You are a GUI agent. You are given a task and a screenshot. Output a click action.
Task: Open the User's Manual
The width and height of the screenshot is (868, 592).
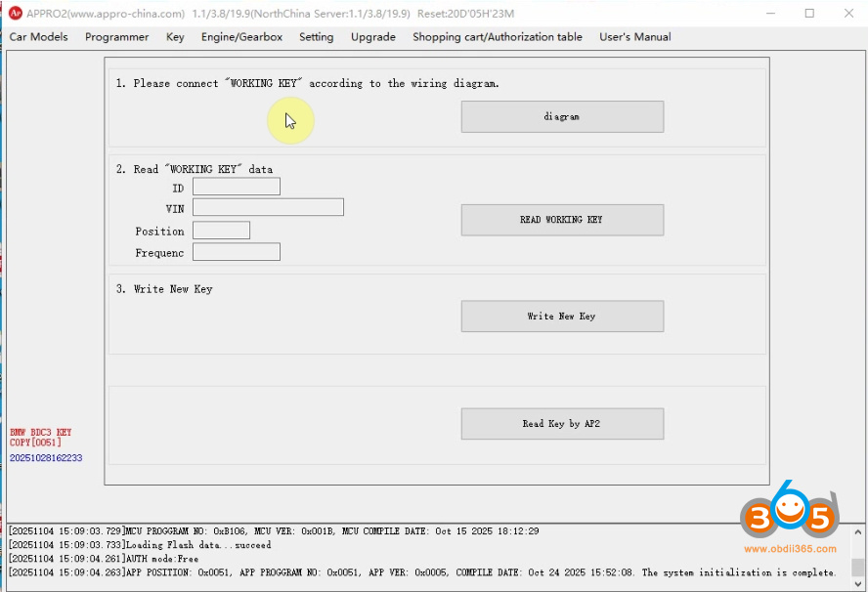point(635,37)
